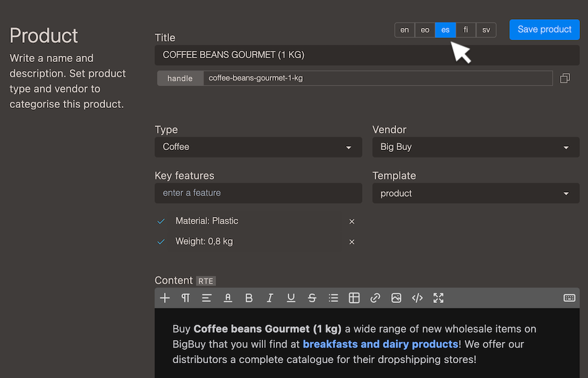Viewport: 588px width, 378px height.
Task: Toggle underline in the content toolbar
Action: [291, 298]
